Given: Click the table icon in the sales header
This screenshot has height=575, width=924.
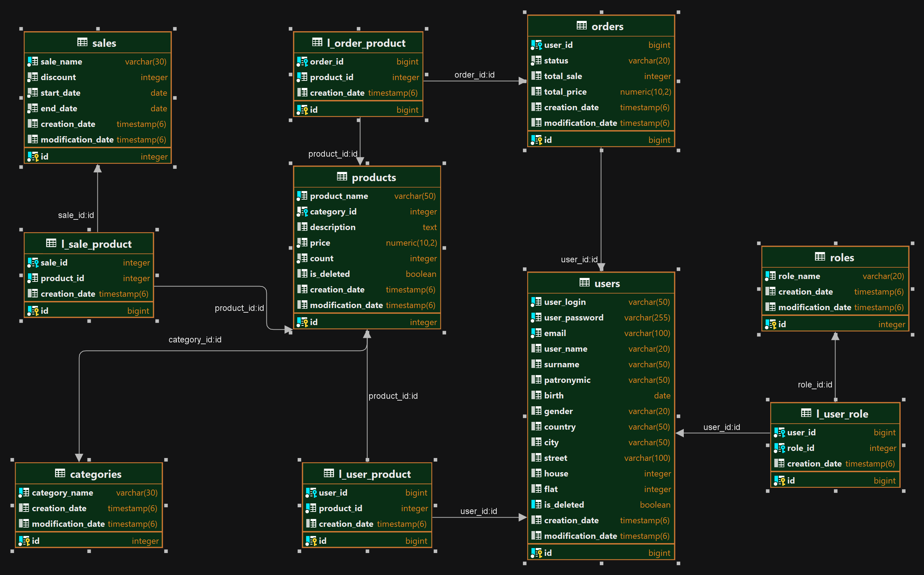Looking at the screenshot, I should [82, 42].
